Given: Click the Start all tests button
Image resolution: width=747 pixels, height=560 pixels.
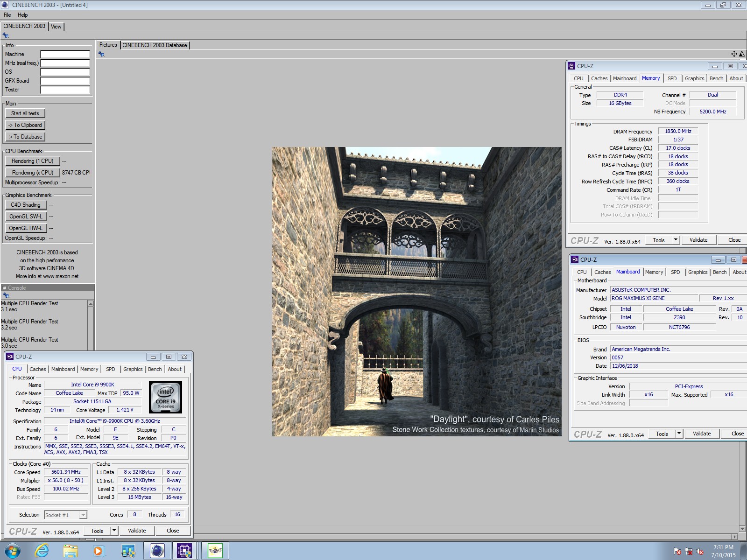Looking at the screenshot, I should coord(25,113).
